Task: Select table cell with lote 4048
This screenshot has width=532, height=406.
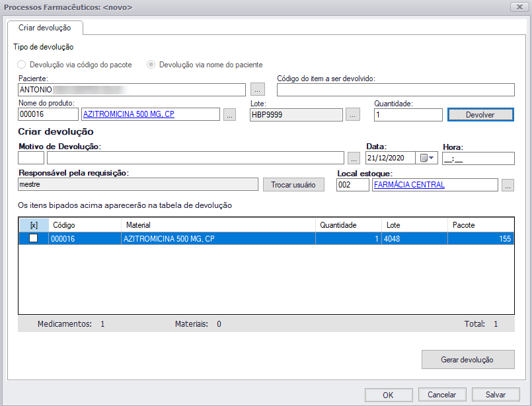Action: pos(414,238)
